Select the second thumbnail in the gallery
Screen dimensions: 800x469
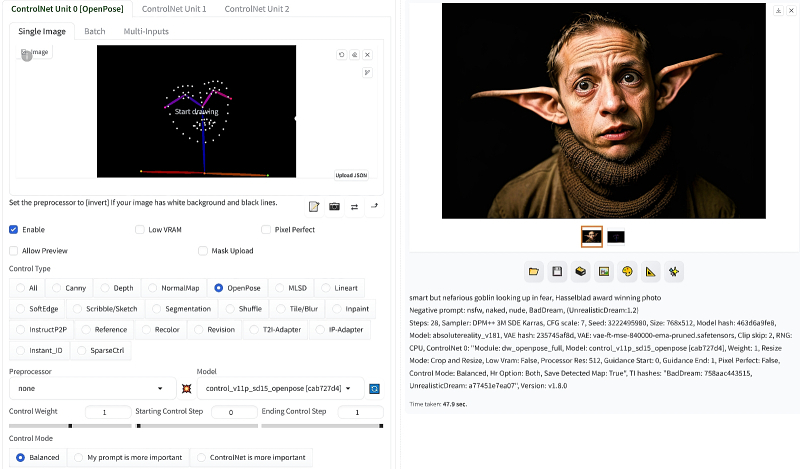616,236
